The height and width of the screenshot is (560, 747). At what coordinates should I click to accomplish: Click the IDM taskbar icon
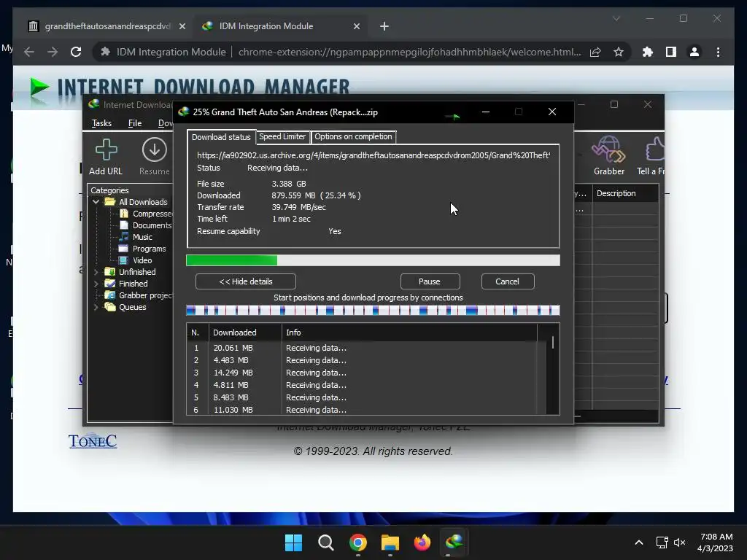pyautogui.click(x=454, y=542)
